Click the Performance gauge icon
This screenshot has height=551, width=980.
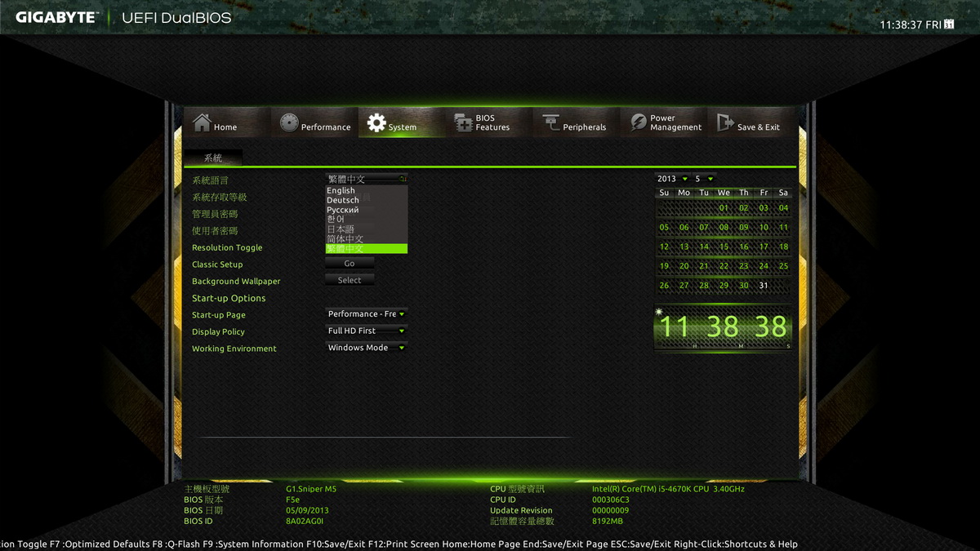click(x=289, y=122)
